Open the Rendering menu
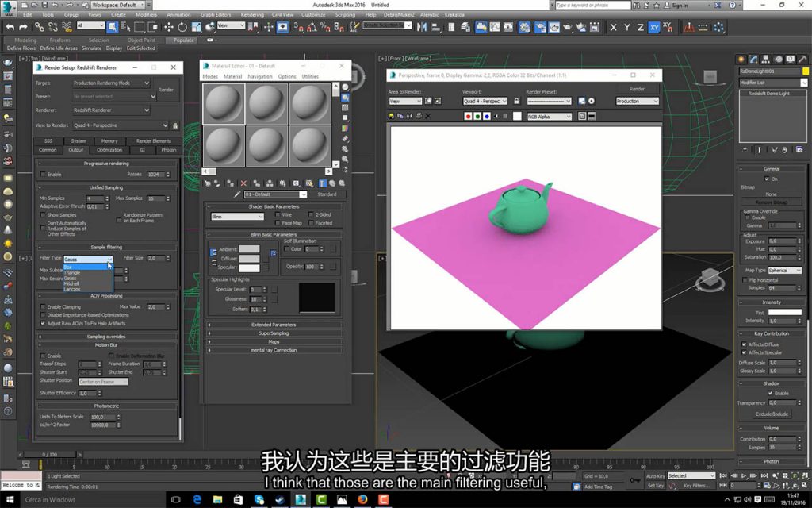 click(x=252, y=14)
